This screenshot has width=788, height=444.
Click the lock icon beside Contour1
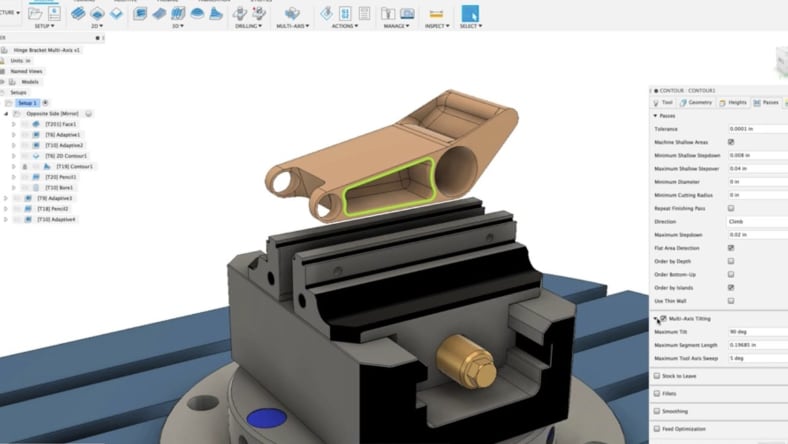(25, 166)
